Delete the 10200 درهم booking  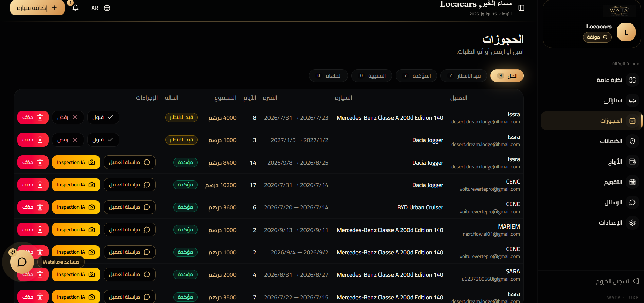click(33, 185)
